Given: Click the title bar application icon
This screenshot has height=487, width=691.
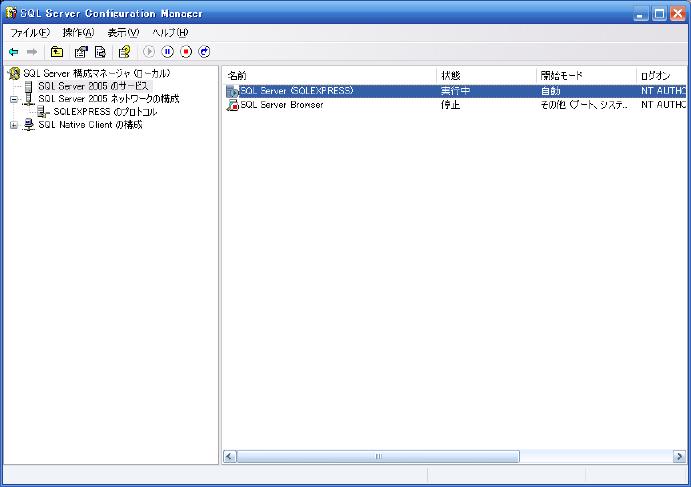Looking at the screenshot, I should tap(11, 13).
